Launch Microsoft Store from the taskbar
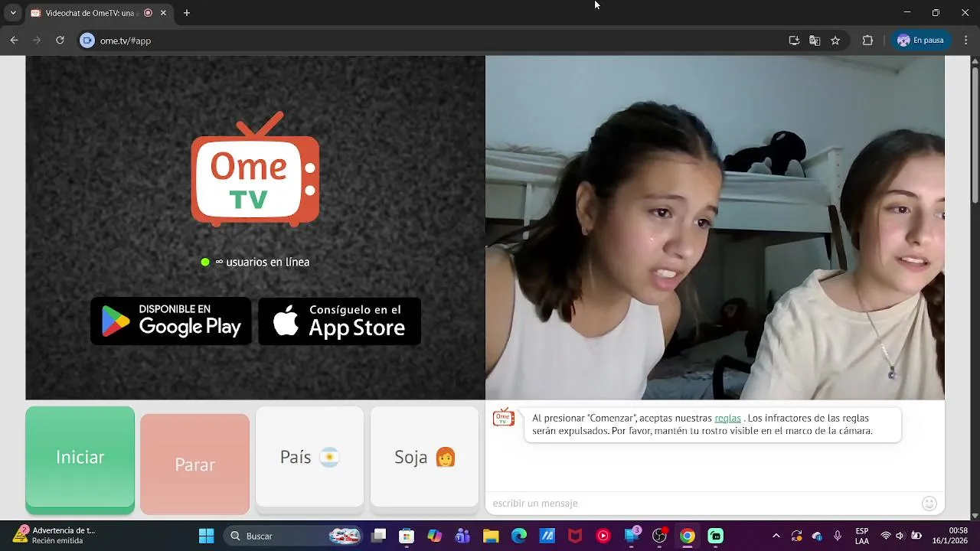 [x=407, y=536]
